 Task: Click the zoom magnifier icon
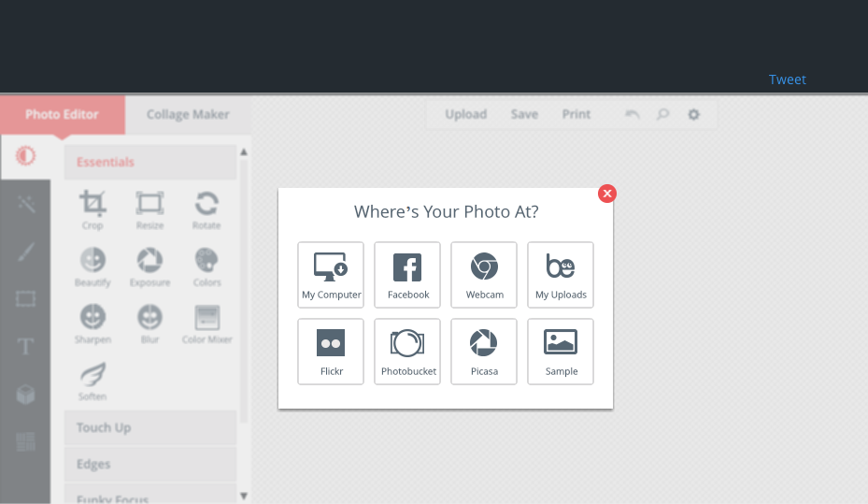coord(662,114)
